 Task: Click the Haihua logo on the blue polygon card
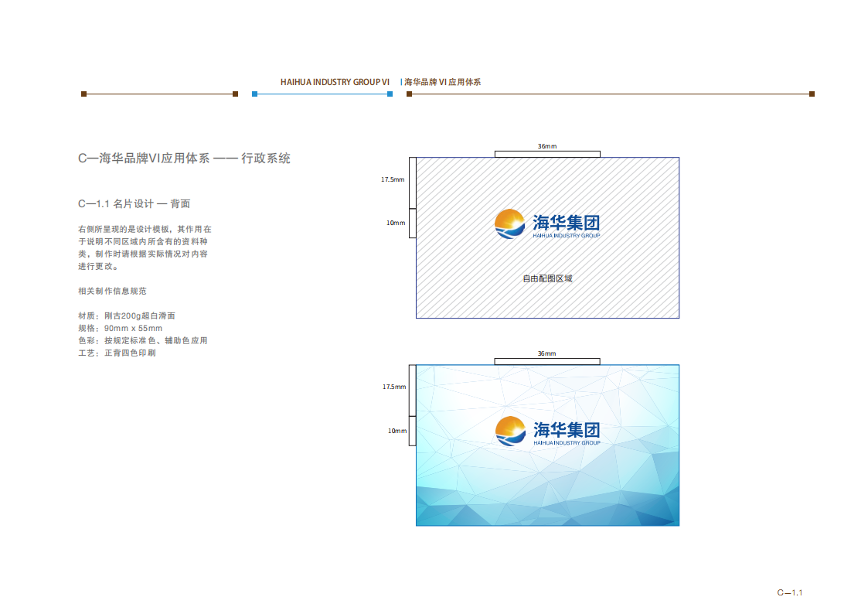(x=547, y=431)
